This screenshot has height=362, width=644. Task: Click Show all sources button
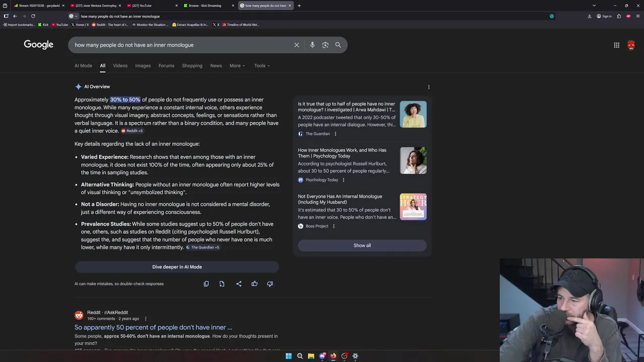[x=362, y=245]
